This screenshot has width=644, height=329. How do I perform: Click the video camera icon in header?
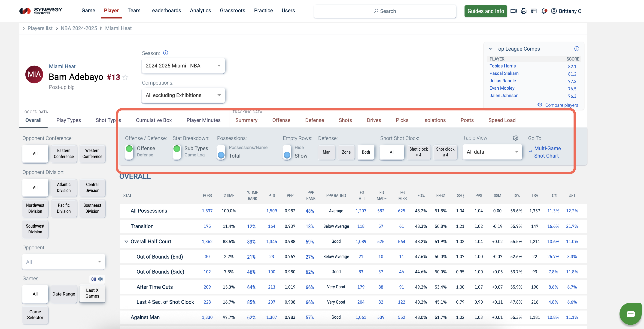click(x=513, y=11)
